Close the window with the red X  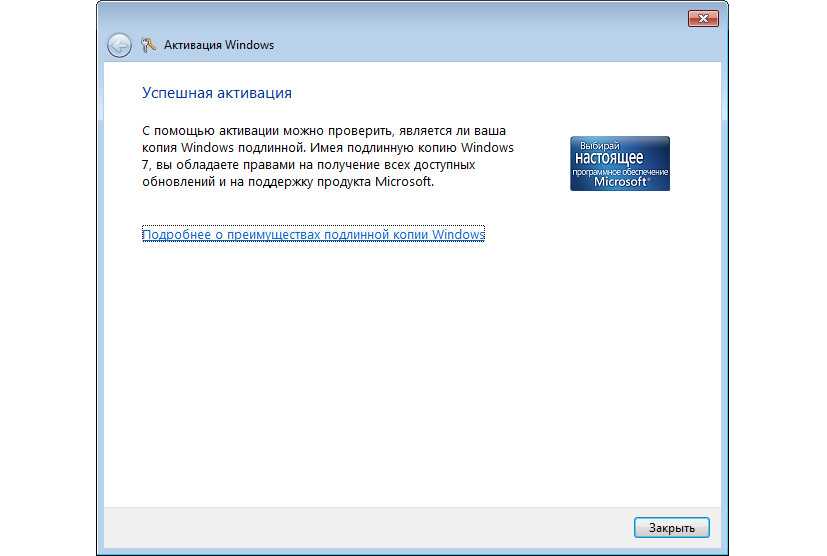(703, 18)
